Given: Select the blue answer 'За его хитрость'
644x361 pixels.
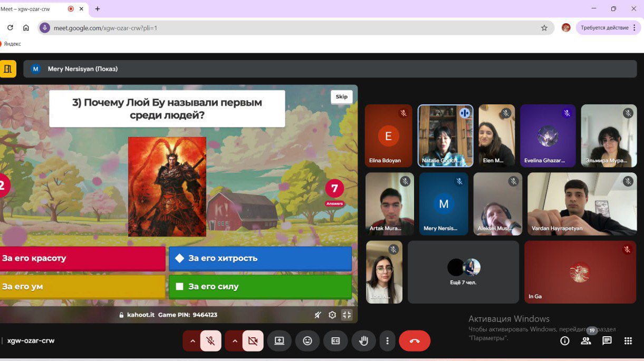Looking at the screenshot, I should pos(260,258).
